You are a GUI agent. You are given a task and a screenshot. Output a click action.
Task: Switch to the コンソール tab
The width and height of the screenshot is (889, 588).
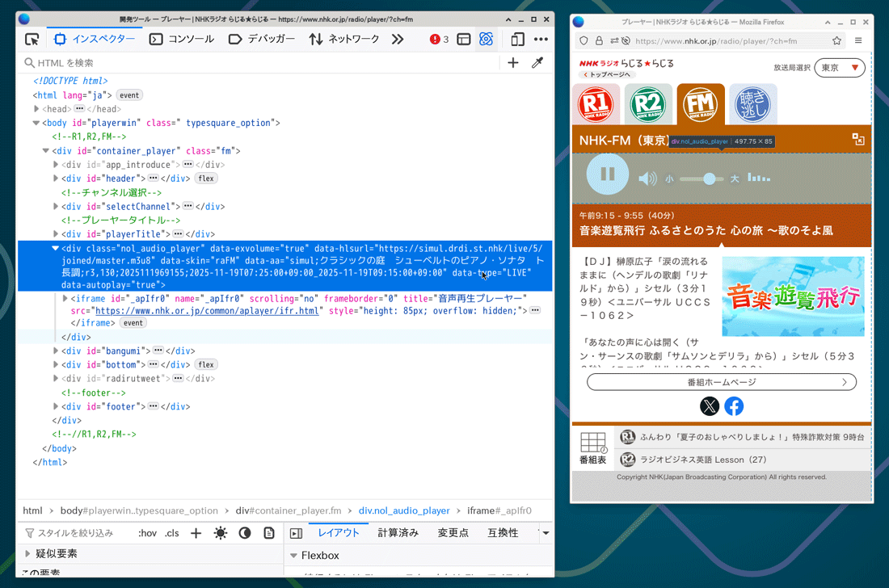click(x=192, y=39)
